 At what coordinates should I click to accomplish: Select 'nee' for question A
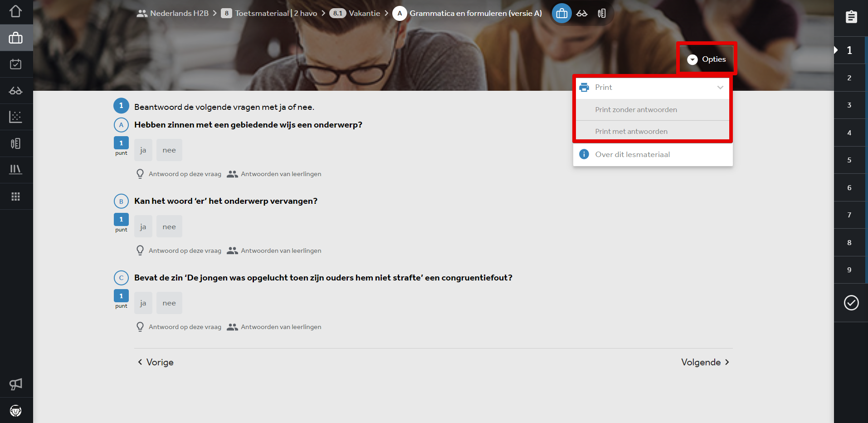[x=169, y=150]
